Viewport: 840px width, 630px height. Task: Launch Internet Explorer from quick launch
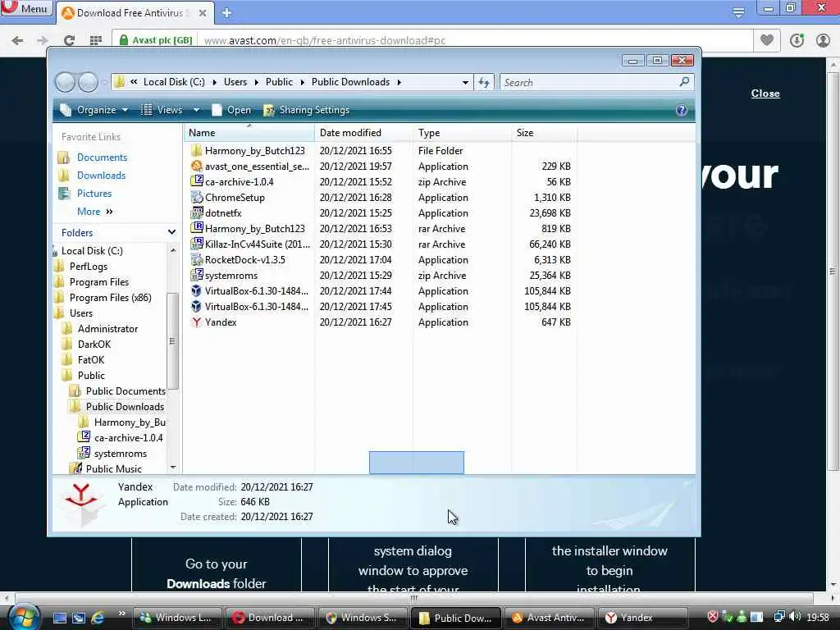click(x=98, y=618)
